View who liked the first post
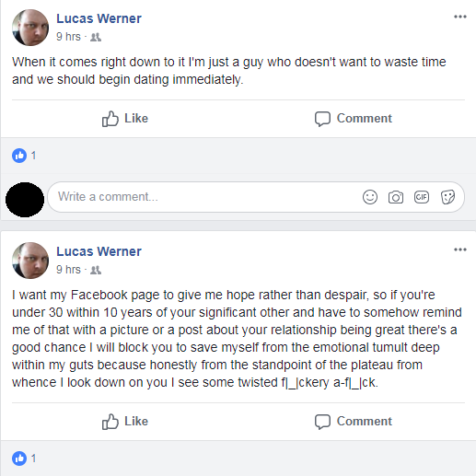Viewport: 476px width, 476px height. click(x=24, y=156)
